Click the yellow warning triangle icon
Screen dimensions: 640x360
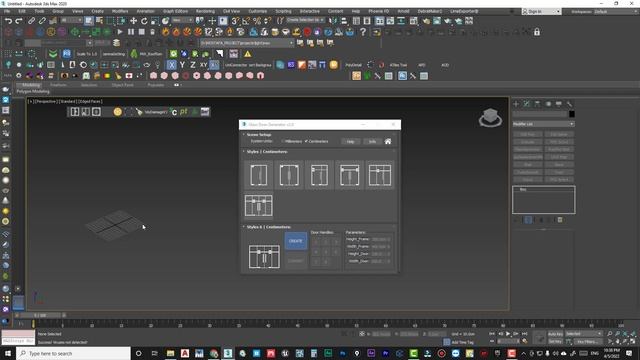coord(248,54)
